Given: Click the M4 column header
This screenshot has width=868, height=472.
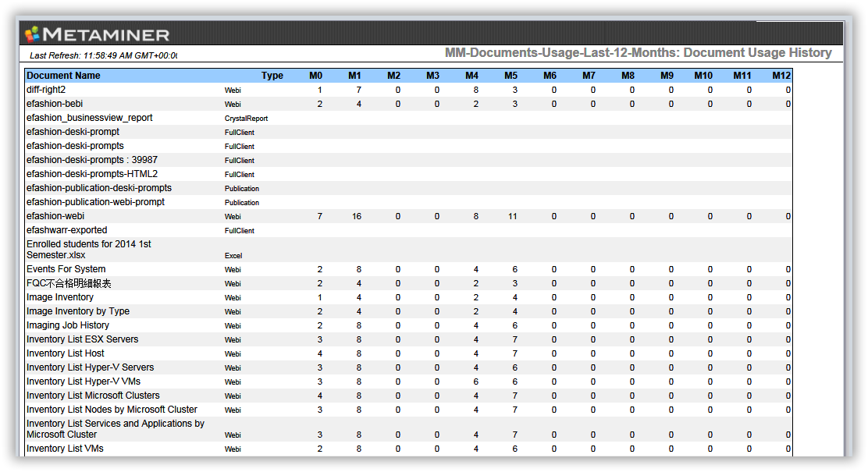Looking at the screenshot, I should (471, 76).
